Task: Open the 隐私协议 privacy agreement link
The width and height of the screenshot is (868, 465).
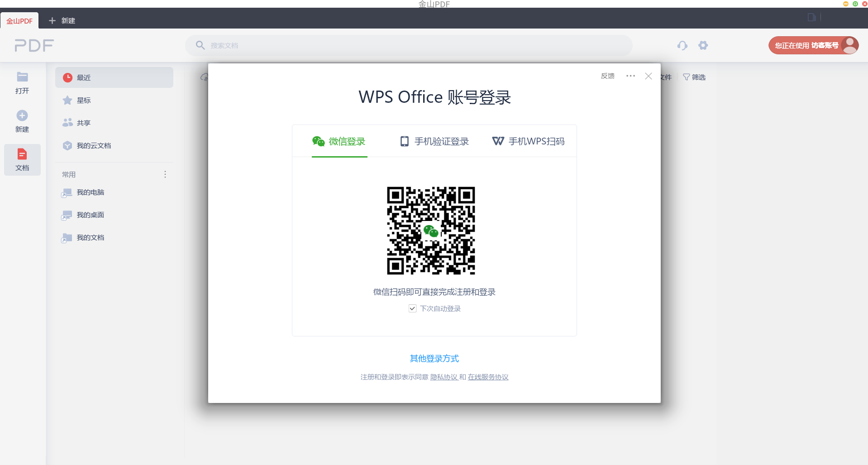Action: [444, 377]
